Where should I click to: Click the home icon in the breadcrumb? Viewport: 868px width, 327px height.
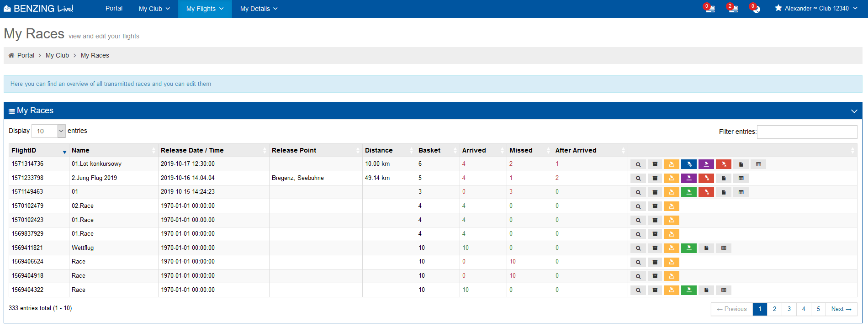point(11,55)
